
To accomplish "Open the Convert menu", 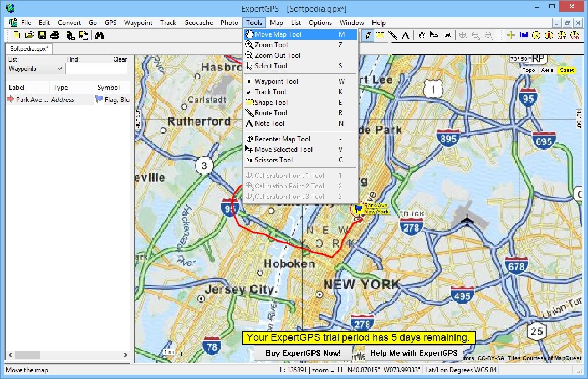I will [x=69, y=23].
